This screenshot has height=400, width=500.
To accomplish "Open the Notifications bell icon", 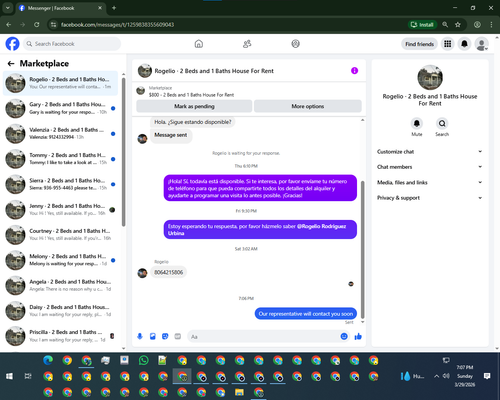I will tap(464, 44).
